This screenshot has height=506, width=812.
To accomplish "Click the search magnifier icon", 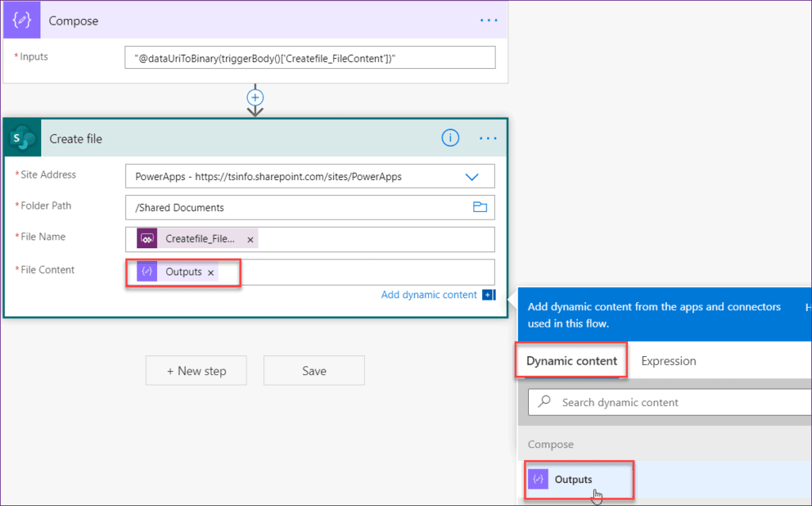I will click(544, 401).
